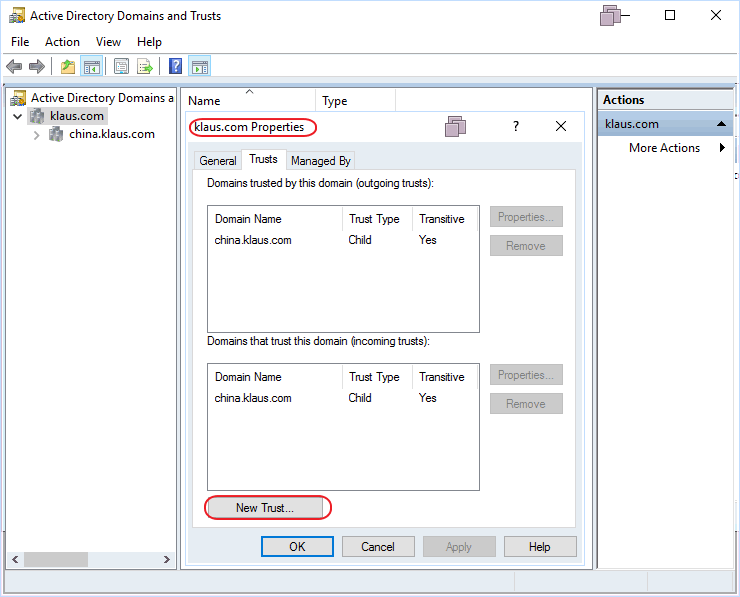
Task: Select china.klaus.com in the console tree
Action: point(112,134)
